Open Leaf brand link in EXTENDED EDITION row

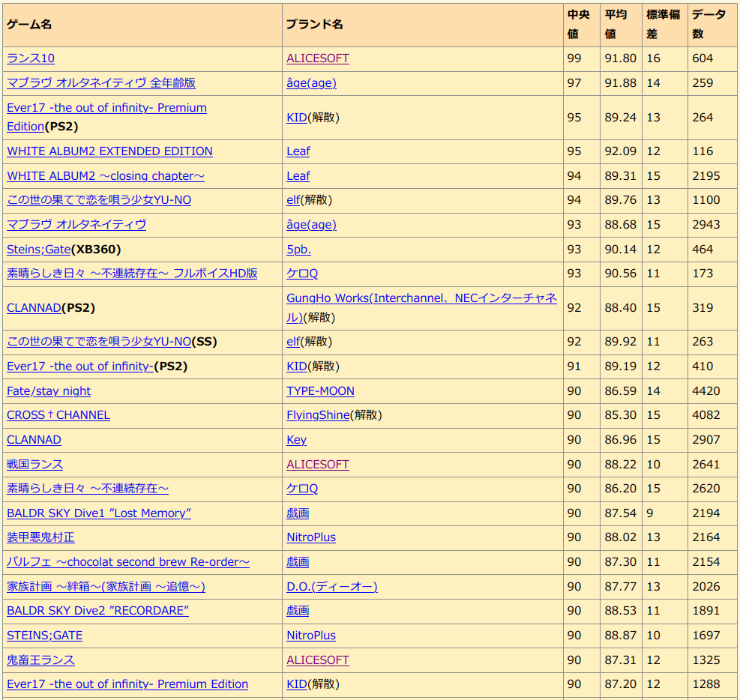click(x=298, y=151)
